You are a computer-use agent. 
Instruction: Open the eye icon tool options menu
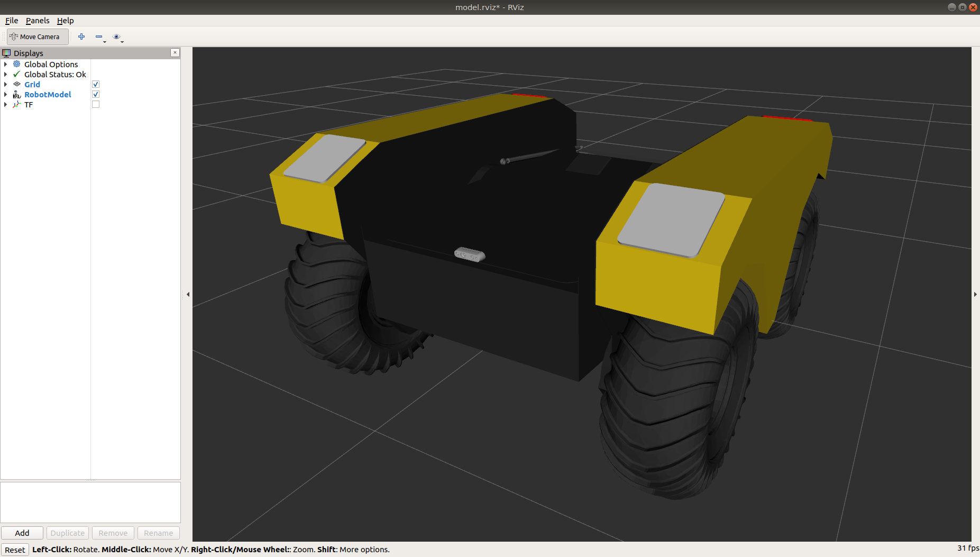(x=117, y=36)
